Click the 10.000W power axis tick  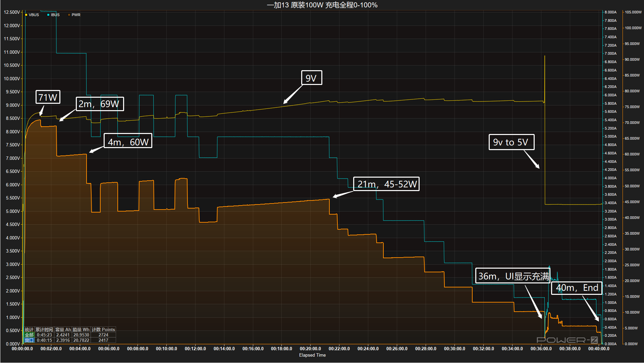[x=632, y=312]
